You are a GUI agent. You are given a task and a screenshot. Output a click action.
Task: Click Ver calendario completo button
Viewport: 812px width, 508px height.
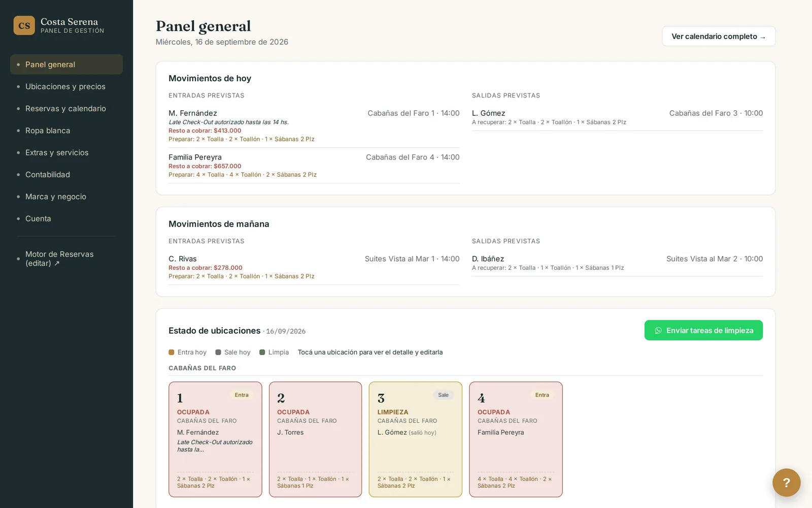click(x=719, y=36)
